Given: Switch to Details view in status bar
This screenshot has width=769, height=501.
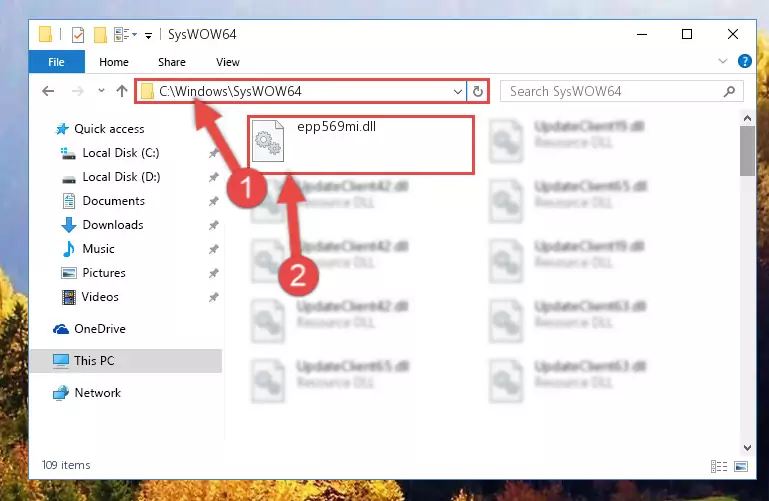Looking at the screenshot, I should (x=719, y=466).
